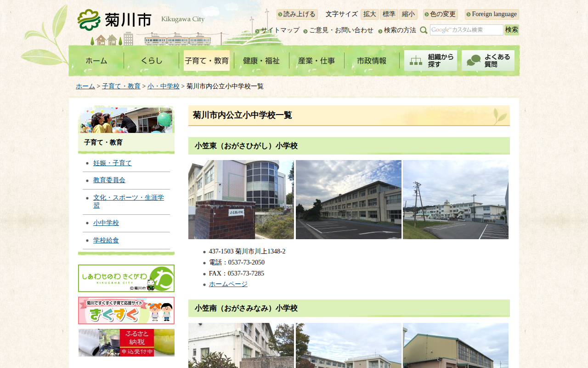
Task: Open the しあわせのわ きくがわ banner
Action: click(x=126, y=278)
